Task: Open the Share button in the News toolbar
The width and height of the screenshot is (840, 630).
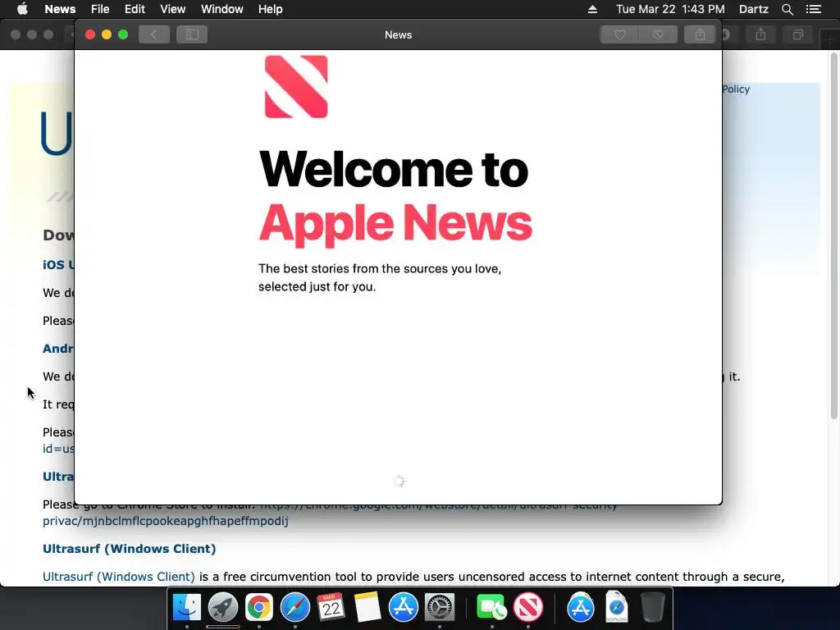Action: coord(700,34)
